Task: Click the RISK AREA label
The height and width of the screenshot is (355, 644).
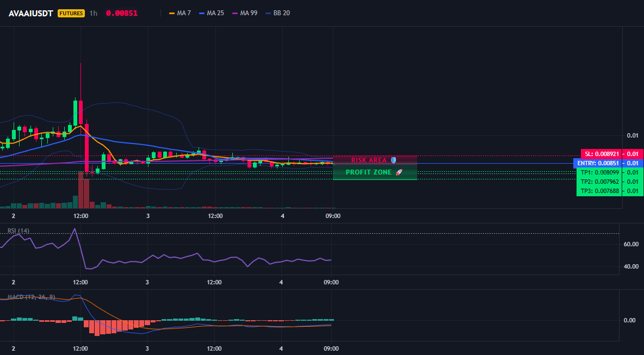Action: 369,160
